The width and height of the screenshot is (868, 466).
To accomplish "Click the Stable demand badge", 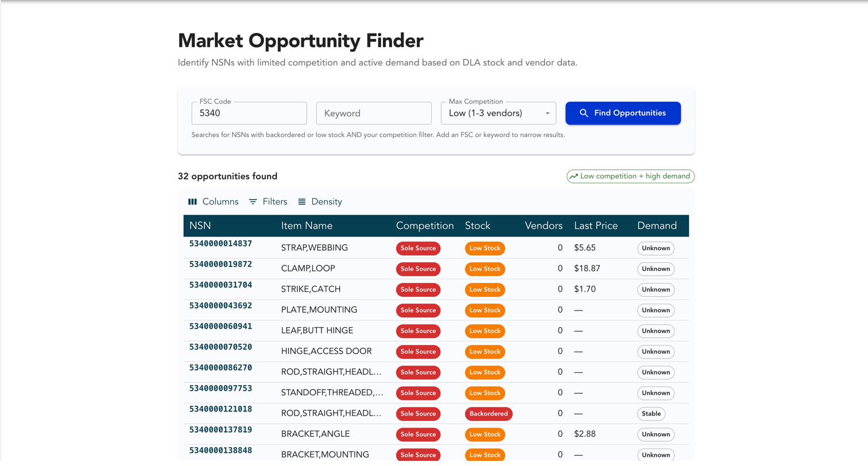I will pos(652,414).
